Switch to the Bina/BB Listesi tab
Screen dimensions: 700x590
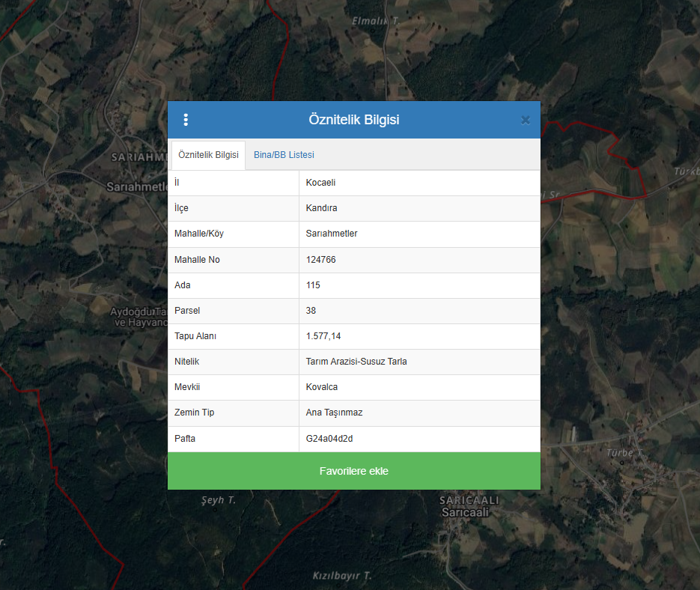click(284, 155)
